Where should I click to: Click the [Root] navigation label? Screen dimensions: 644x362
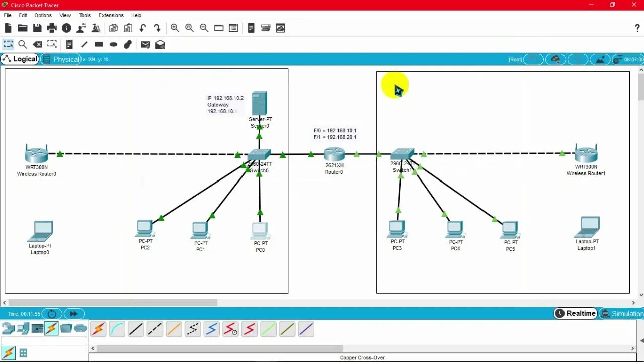coord(515,59)
